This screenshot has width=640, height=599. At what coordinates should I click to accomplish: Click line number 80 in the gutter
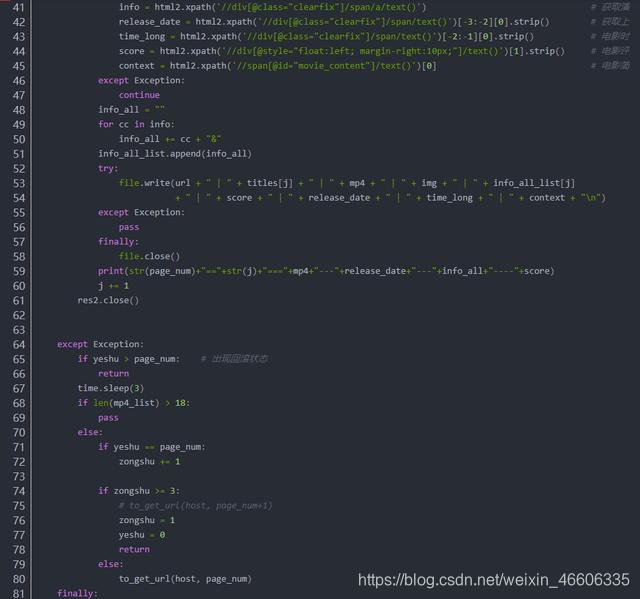(x=19, y=579)
